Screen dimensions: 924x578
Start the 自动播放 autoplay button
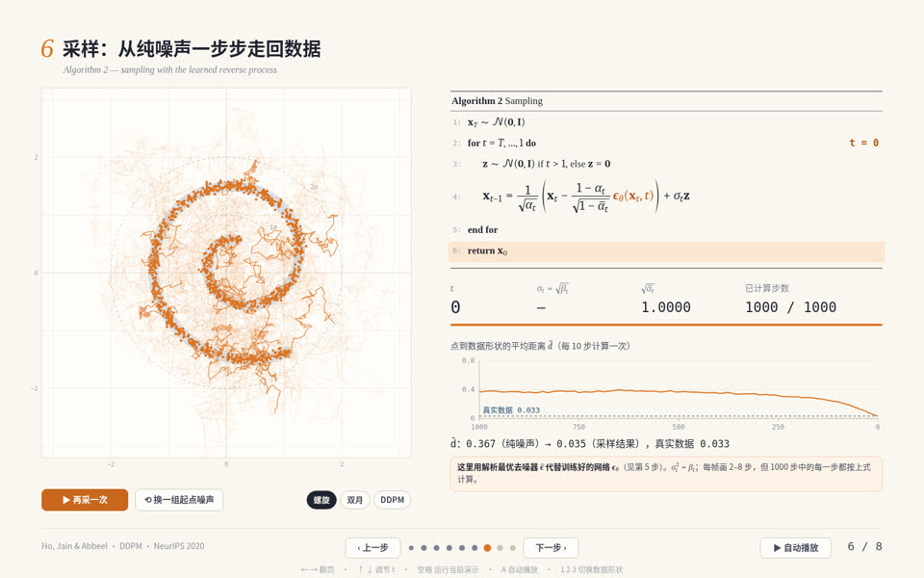click(796, 547)
